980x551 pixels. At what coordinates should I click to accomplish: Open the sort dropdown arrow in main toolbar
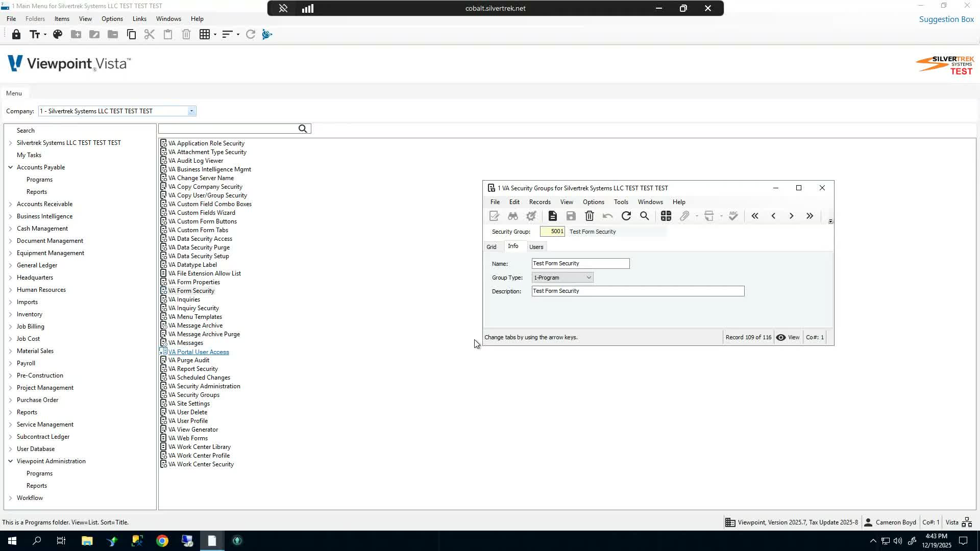click(x=238, y=35)
